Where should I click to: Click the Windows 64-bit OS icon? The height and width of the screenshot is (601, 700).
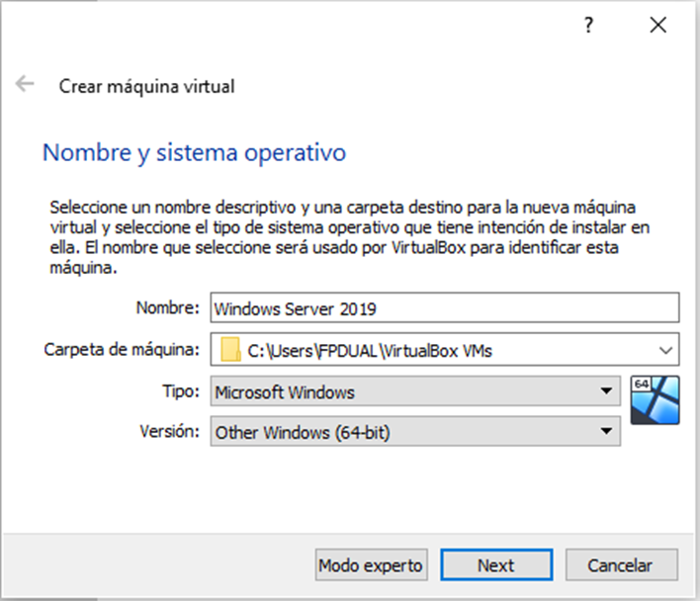click(x=655, y=400)
